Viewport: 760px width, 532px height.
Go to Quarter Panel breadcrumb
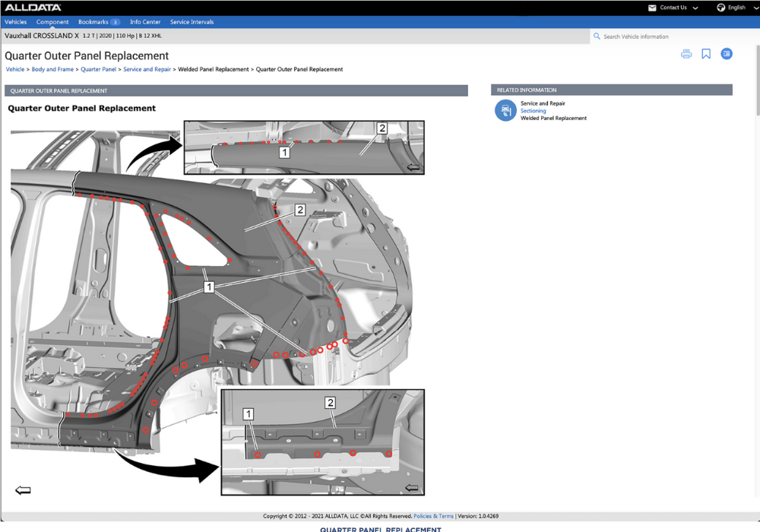[x=98, y=69]
